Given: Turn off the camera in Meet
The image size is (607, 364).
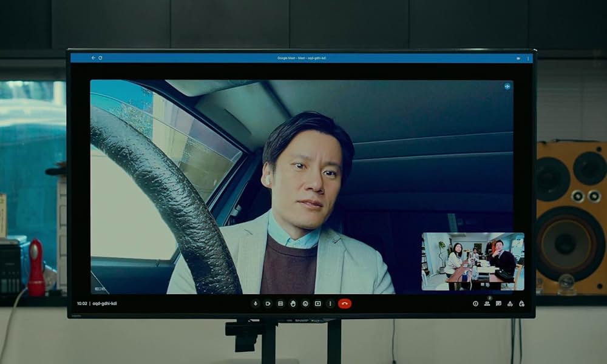Looking at the screenshot, I should pos(268,303).
